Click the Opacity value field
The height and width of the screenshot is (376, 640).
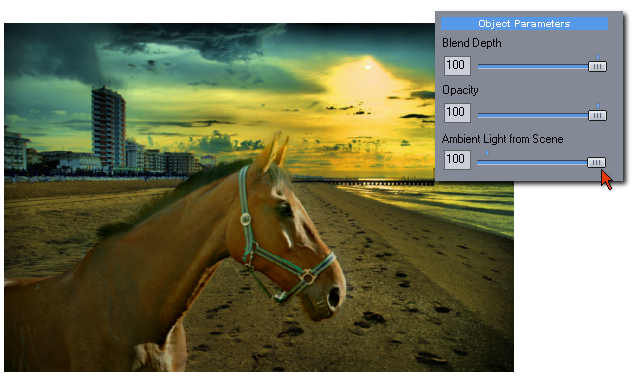point(457,113)
